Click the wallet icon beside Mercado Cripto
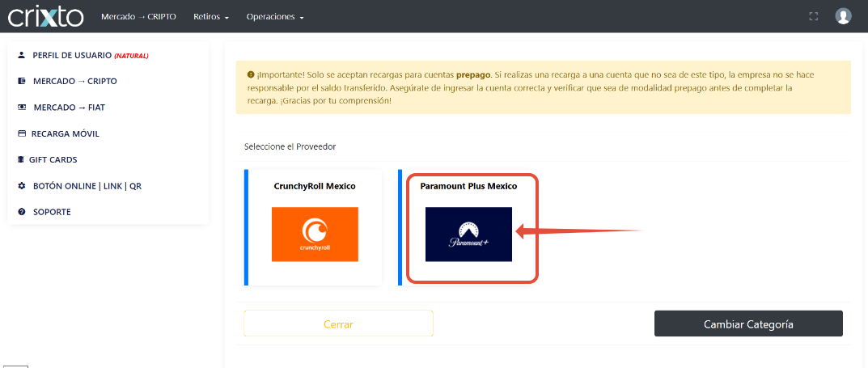This screenshot has width=868, height=368. coord(22,81)
